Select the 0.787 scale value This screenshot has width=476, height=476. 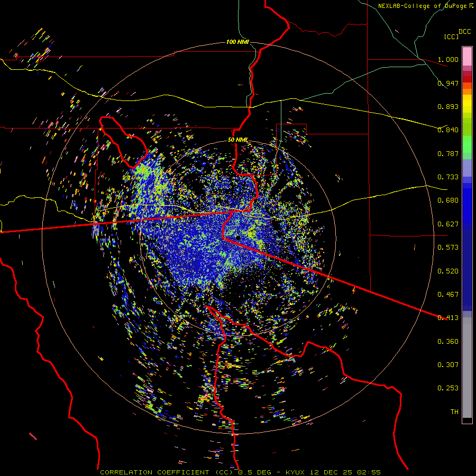tap(448, 153)
